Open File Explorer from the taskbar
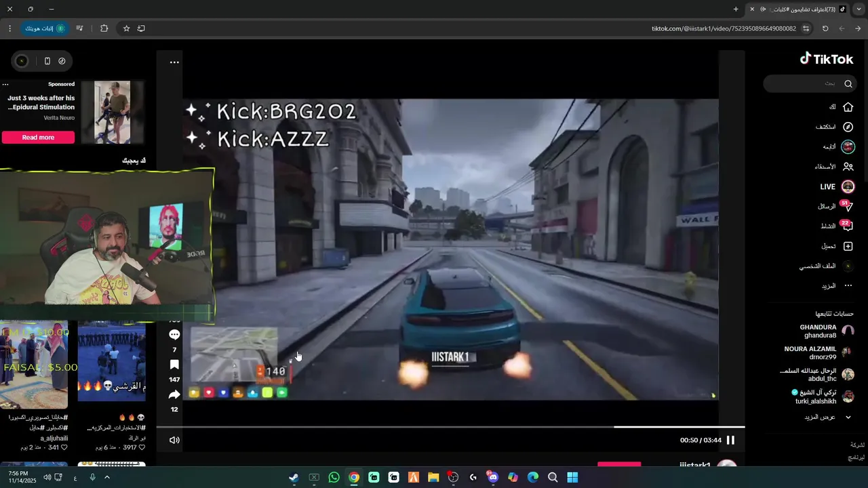The height and width of the screenshot is (488, 868). pyautogui.click(x=433, y=477)
